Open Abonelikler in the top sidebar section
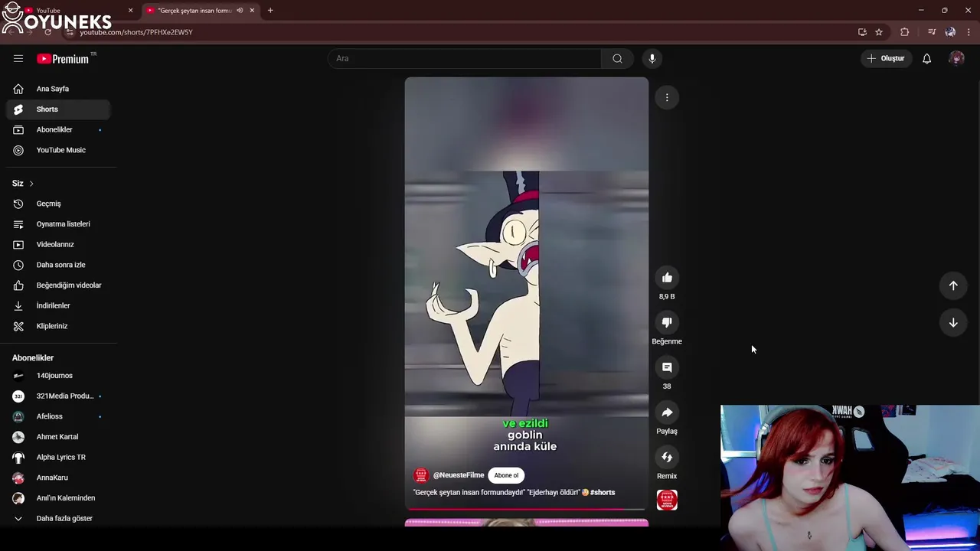The height and width of the screenshot is (551, 980). coord(58,130)
